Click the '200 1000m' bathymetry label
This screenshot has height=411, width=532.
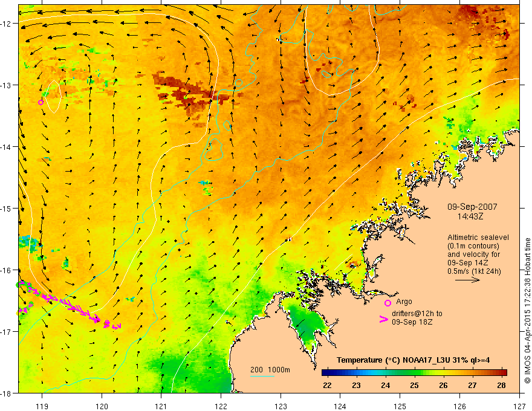point(270,370)
